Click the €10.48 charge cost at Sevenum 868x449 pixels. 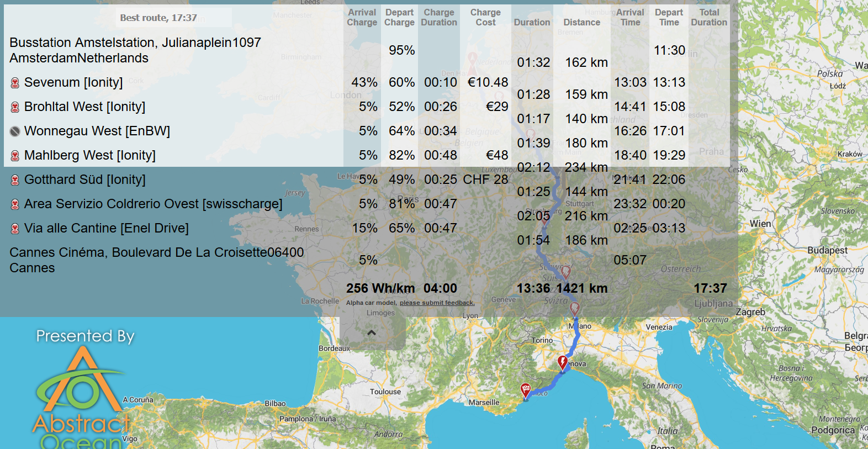point(488,82)
